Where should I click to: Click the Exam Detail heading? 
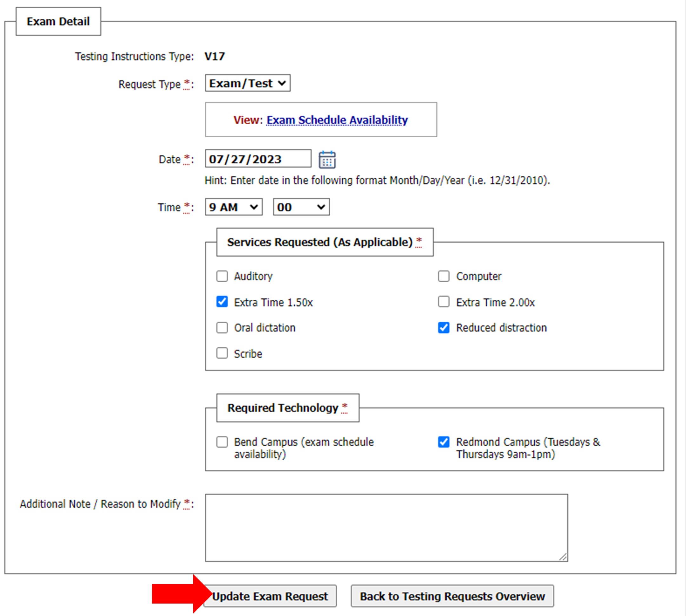point(58,22)
